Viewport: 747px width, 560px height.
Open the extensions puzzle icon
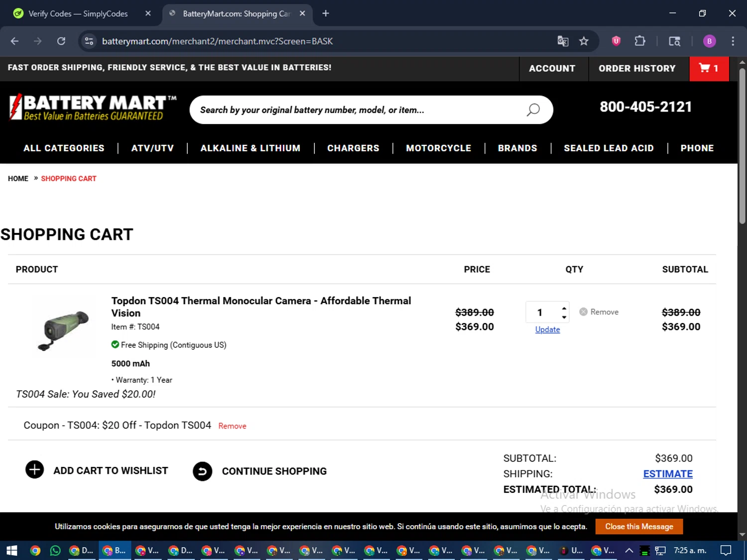(640, 41)
